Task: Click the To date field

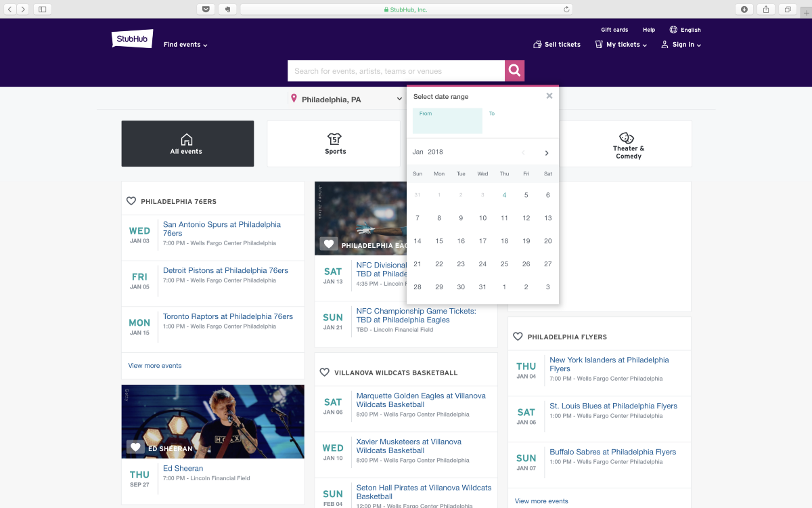Action: tap(518, 121)
